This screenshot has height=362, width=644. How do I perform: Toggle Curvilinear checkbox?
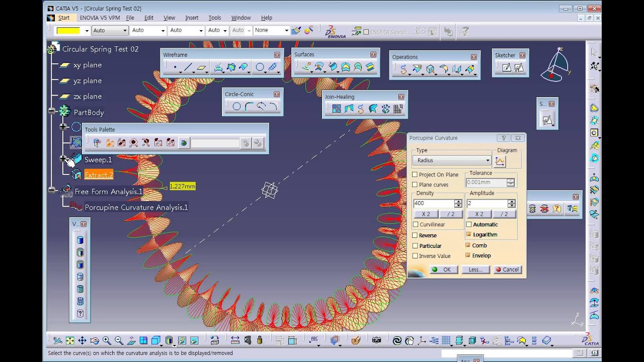[416, 224]
